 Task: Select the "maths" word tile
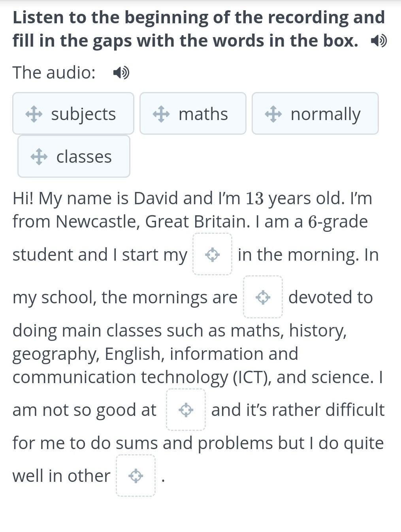click(193, 114)
